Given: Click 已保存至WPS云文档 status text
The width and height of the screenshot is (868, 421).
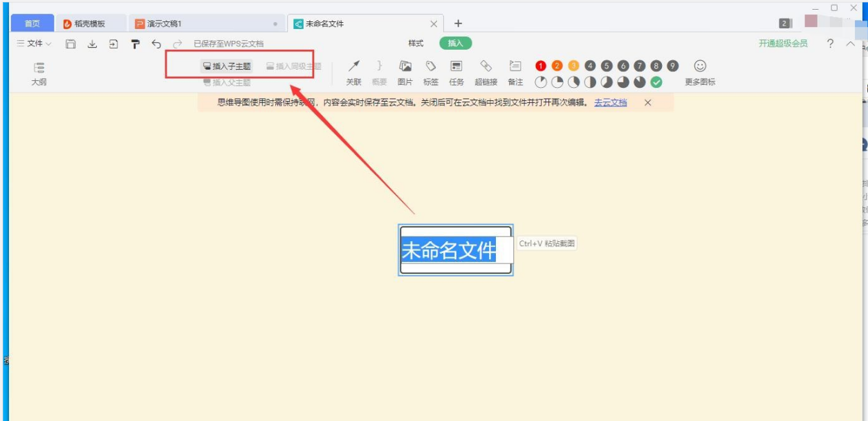Looking at the screenshot, I should [228, 44].
